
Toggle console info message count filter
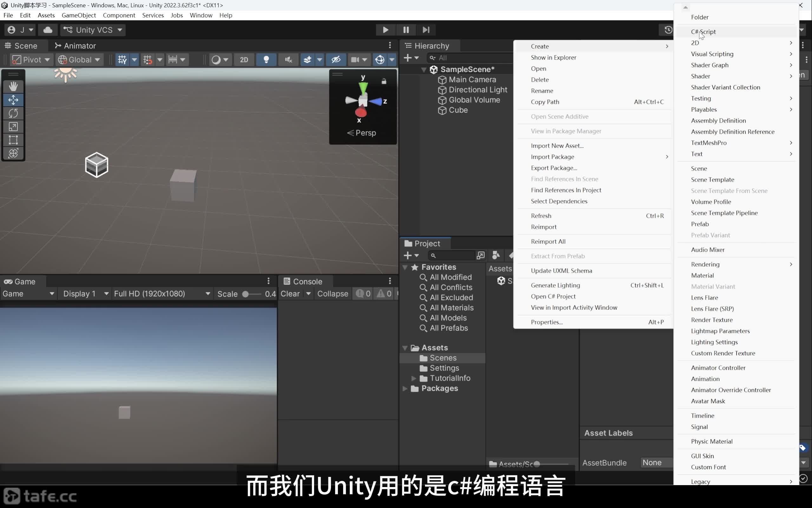click(x=363, y=294)
